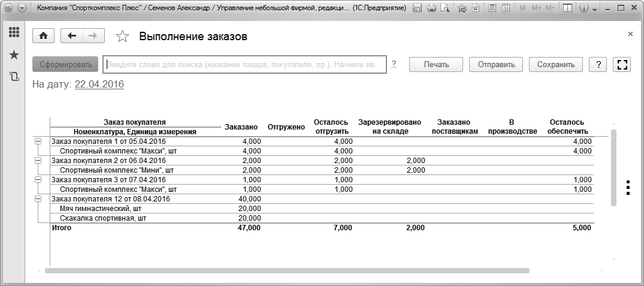This screenshot has width=644, height=286.
Task: Select row text Заказ покупателя 1 от 05.04.2016
Action: pyautogui.click(x=108, y=142)
